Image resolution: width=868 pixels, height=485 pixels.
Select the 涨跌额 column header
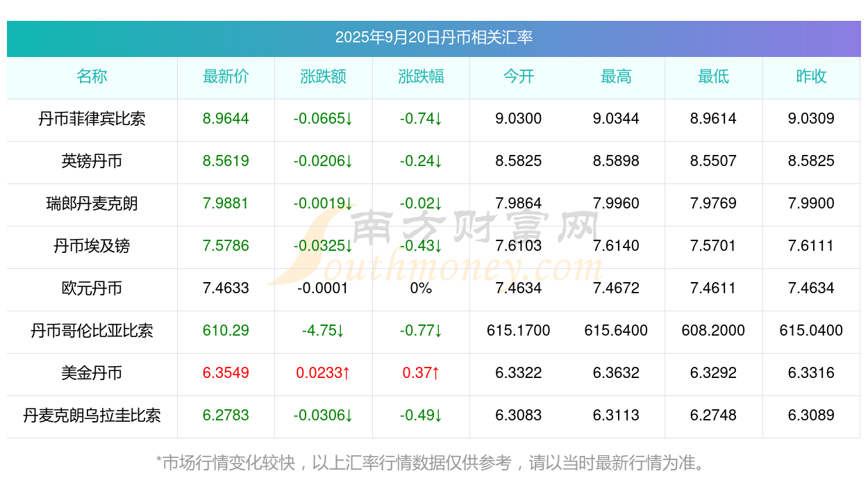point(324,76)
